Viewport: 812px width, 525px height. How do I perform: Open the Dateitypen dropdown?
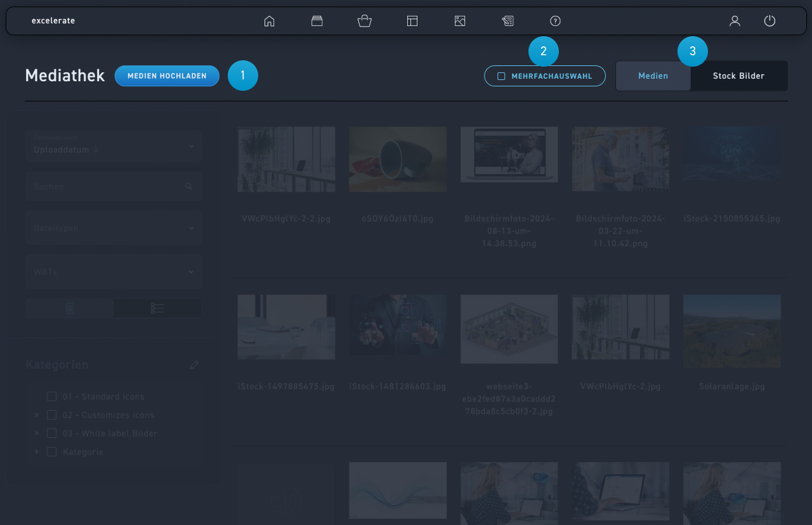(114, 228)
